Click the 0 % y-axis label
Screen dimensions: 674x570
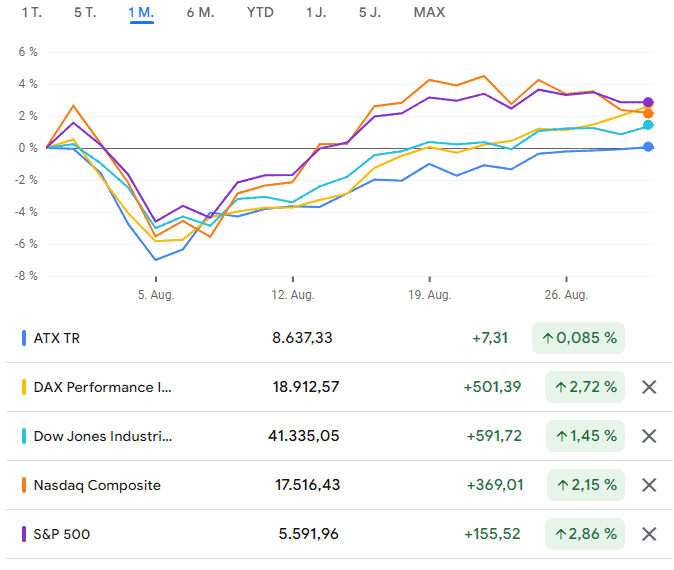coord(28,148)
